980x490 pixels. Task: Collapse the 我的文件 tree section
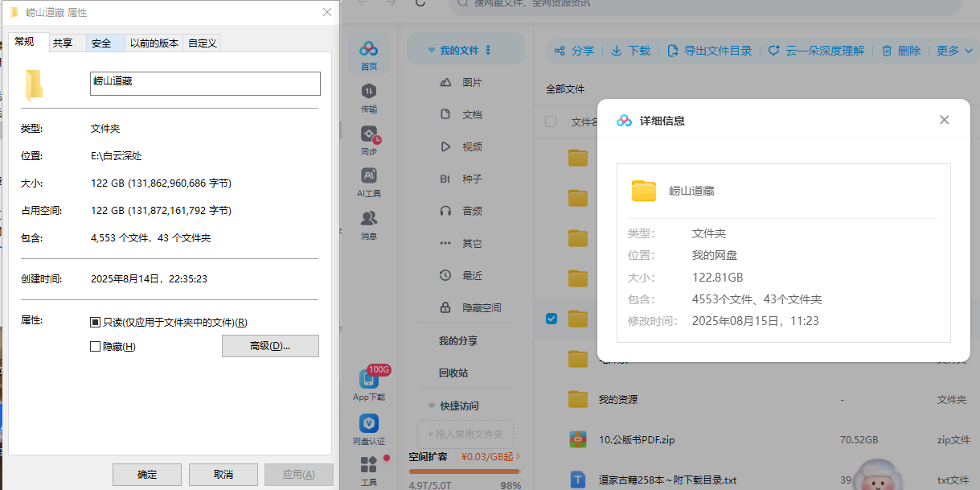pyautogui.click(x=431, y=51)
